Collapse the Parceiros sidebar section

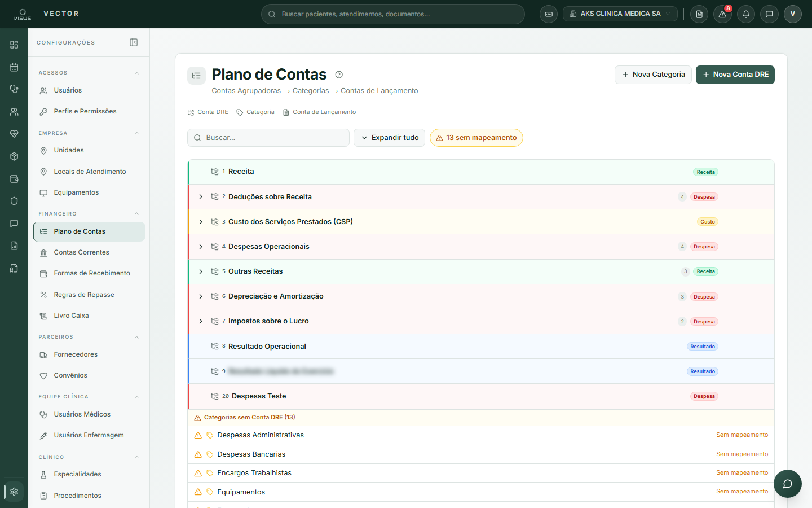tap(136, 337)
